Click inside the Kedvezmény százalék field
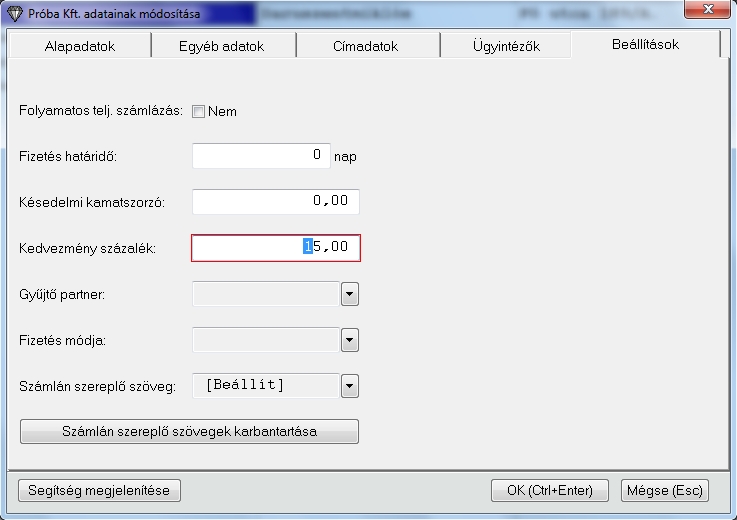Image resolution: width=737 pixels, height=520 pixels. point(275,247)
